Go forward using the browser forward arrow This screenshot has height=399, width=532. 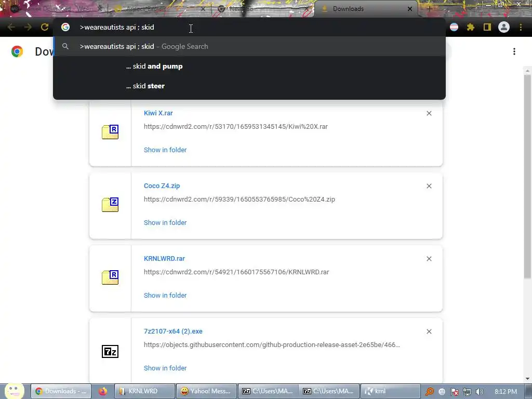pos(28,27)
